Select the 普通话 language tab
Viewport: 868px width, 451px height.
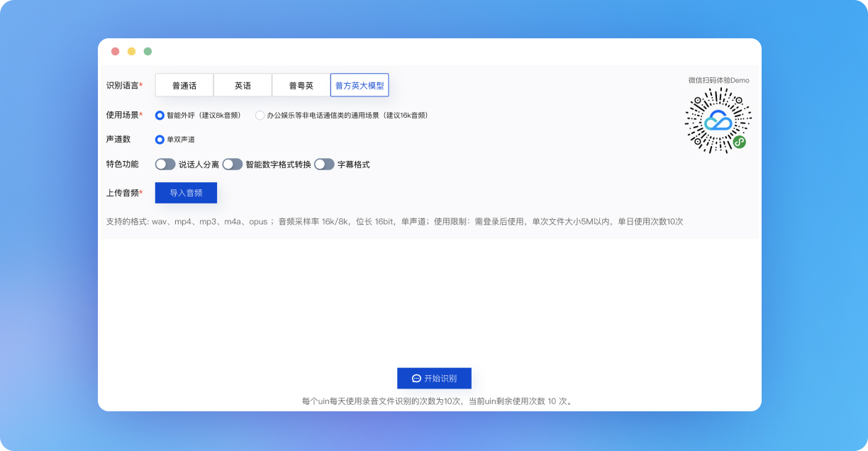[184, 85]
